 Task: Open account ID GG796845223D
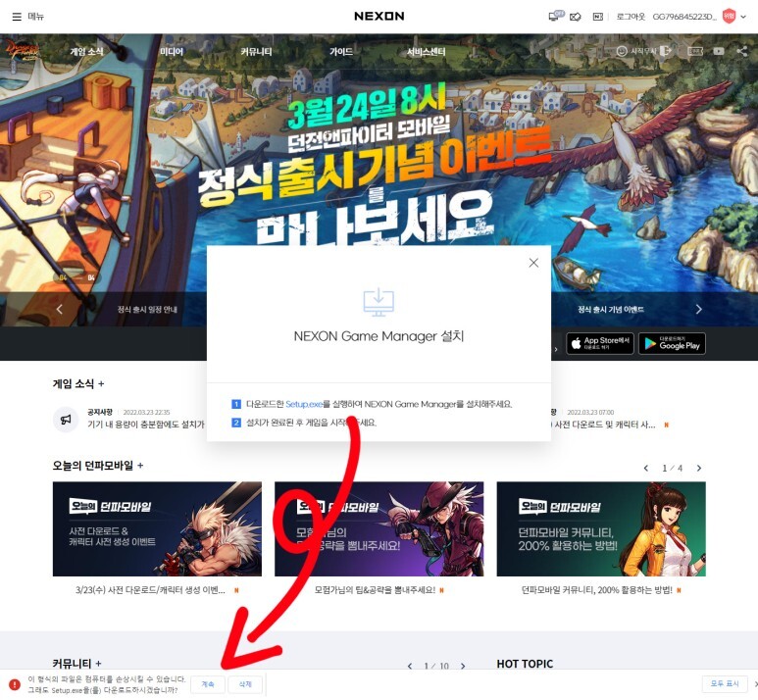click(x=684, y=17)
